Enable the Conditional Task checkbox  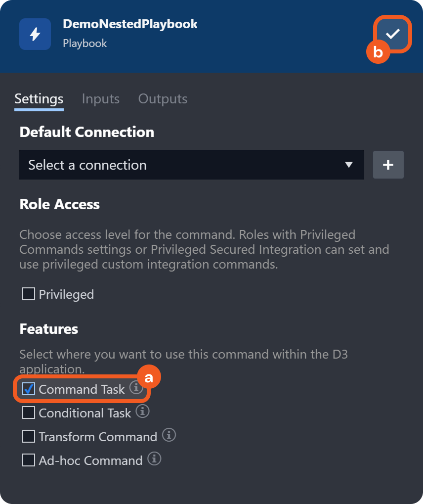coord(29,412)
